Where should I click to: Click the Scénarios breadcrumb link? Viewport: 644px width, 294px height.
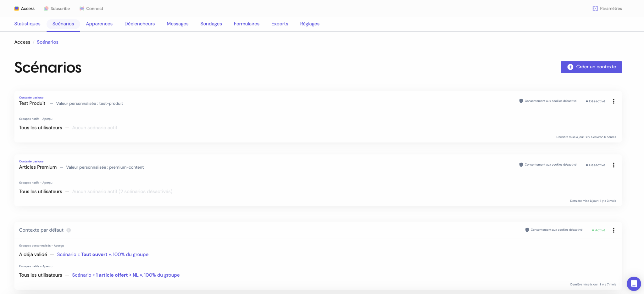tap(47, 42)
